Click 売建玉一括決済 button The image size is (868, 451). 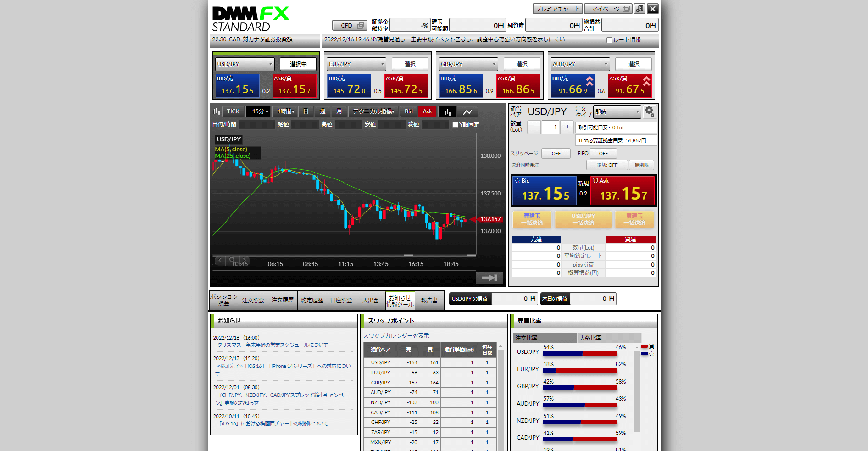[532, 219]
